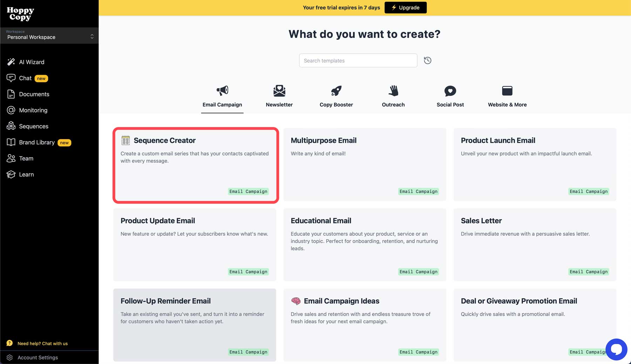The height and width of the screenshot is (364, 631).
Task: Click the Monitoring at-sign icon
Action: pyautogui.click(x=11, y=110)
